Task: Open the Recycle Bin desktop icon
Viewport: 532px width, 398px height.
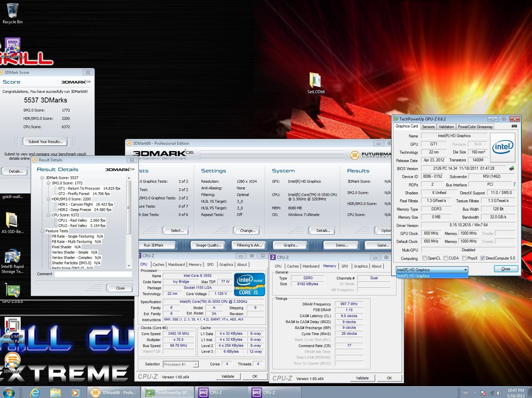Action: tap(12, 13)
